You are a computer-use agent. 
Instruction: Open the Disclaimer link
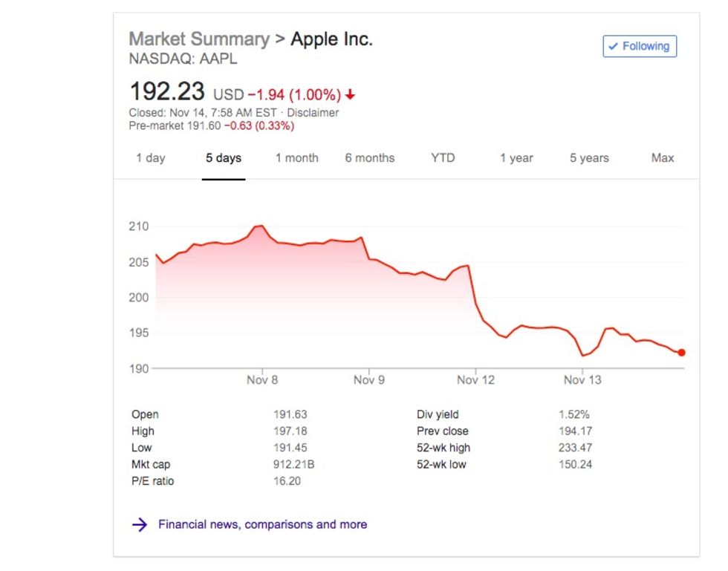[x=313, y=113]
